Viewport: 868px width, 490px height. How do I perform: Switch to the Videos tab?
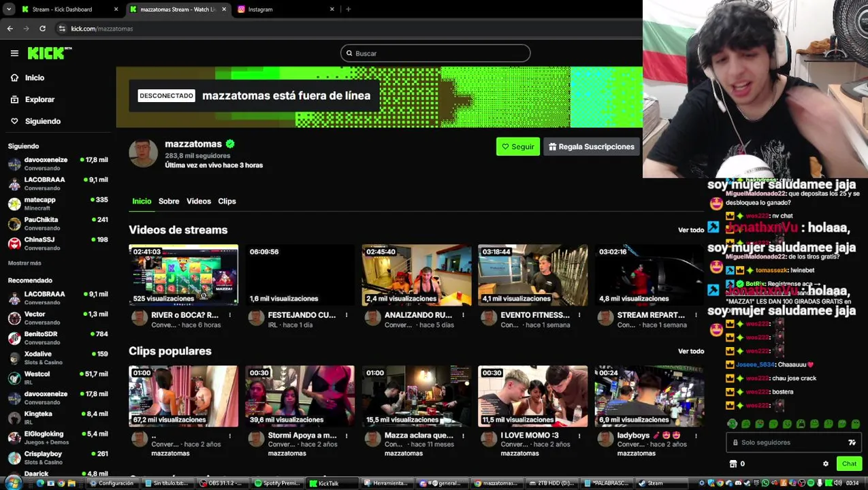(x=199, y=201)
